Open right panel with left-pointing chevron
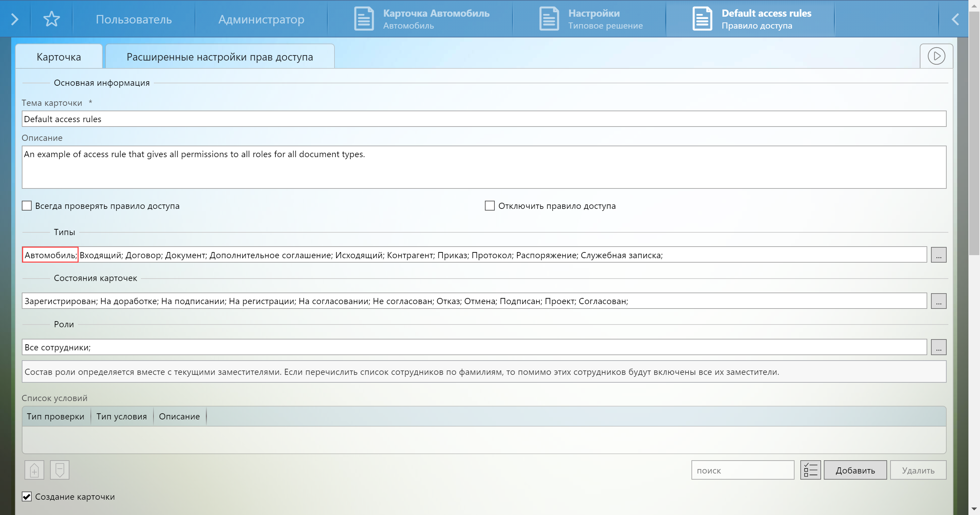The image size is (980, 515). (x=955, y=19)
